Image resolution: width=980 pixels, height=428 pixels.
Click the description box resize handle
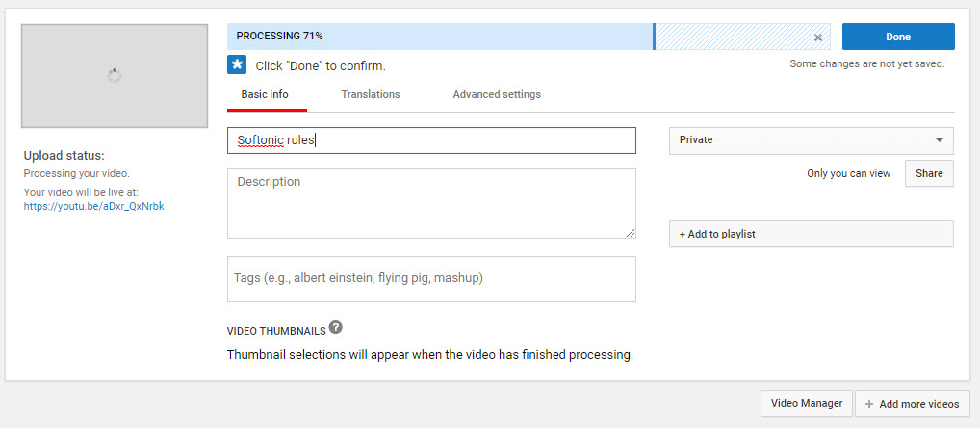(x=631, y=232)
